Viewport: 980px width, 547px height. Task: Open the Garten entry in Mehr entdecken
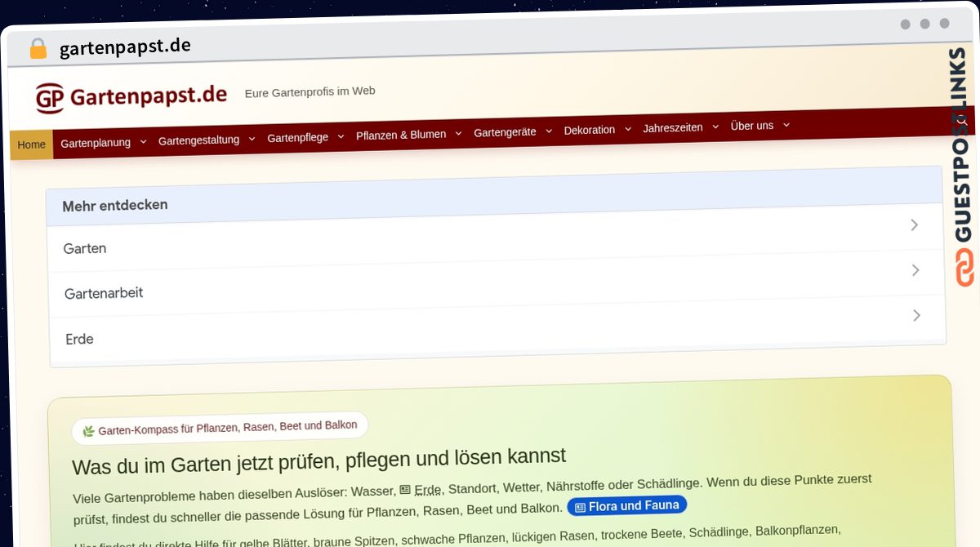(x=497, y=238)
